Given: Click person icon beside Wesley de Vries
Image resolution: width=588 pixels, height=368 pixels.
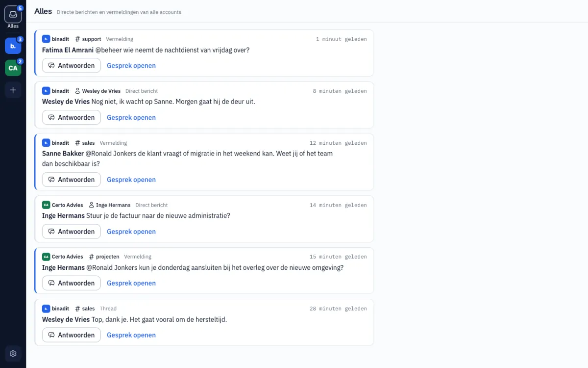Looking at the screenshot, I should point(77,91).
